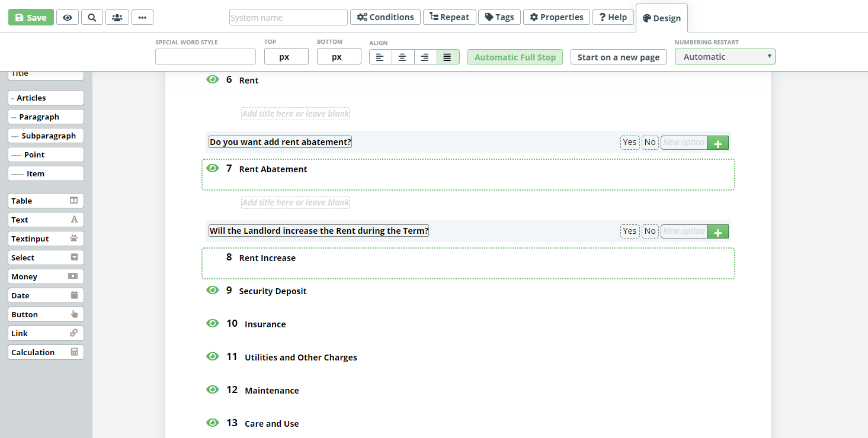Align text right
Viewport: 868px width, 438px height.
[x=425, y=57]
